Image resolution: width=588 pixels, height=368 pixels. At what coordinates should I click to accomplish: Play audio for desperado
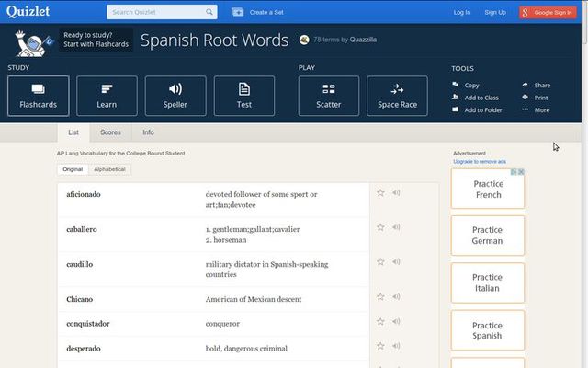tap(396, 346)
